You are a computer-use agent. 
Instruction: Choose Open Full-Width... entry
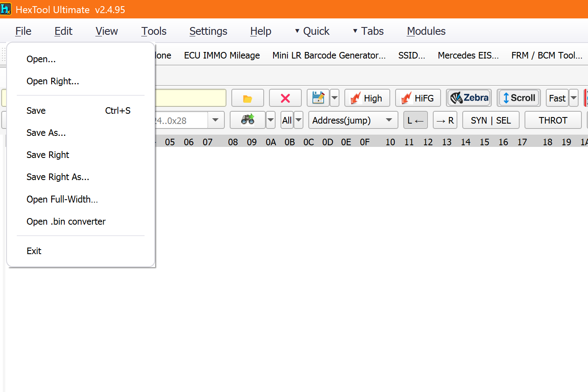point(81,199)
